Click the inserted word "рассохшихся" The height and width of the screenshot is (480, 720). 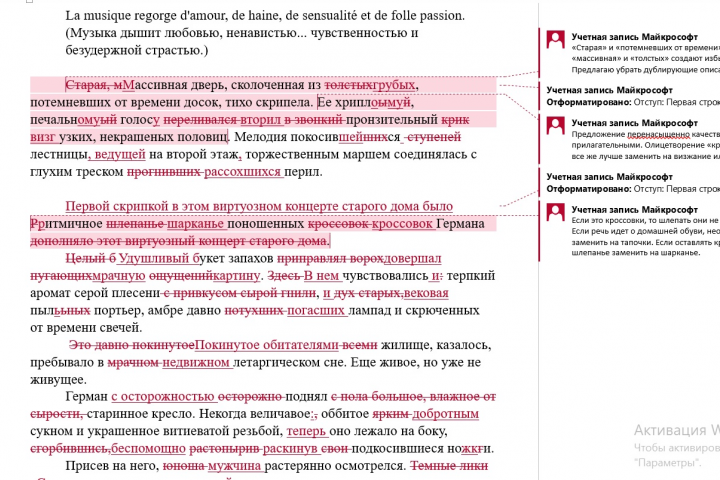tap(242, 172)
